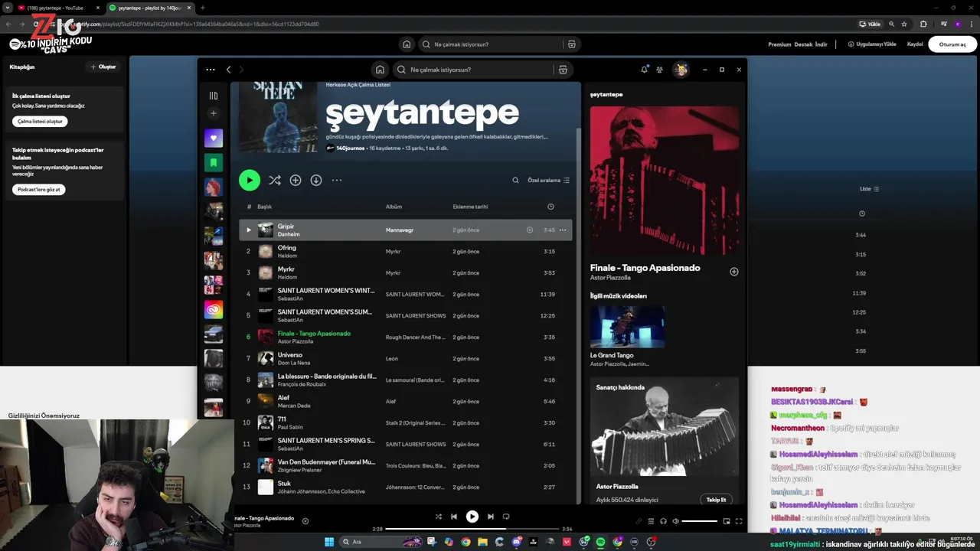Click Çalma listesi oluştur button in the web sidebar
Screen dimensions: 980x551
point(40,122)
